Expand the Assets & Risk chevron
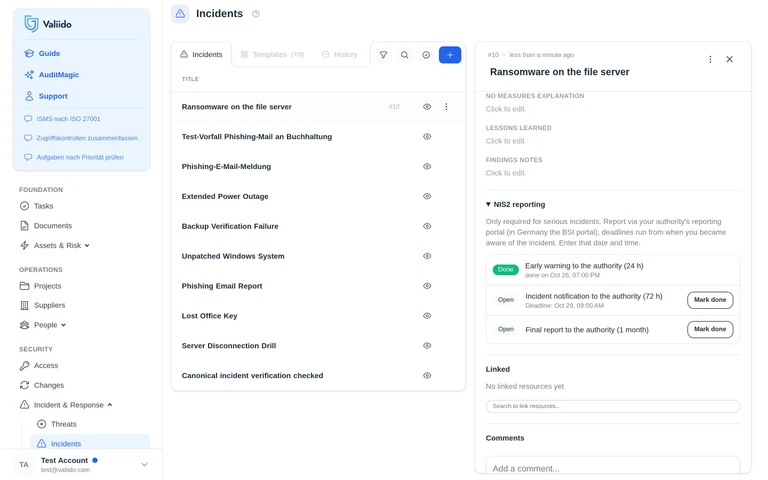768x480 pixels. (x=87, y=246)
